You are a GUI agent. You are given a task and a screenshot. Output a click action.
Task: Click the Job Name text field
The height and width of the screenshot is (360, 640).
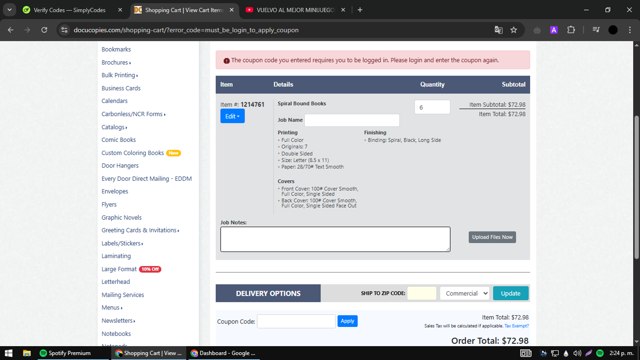(352, 120)
